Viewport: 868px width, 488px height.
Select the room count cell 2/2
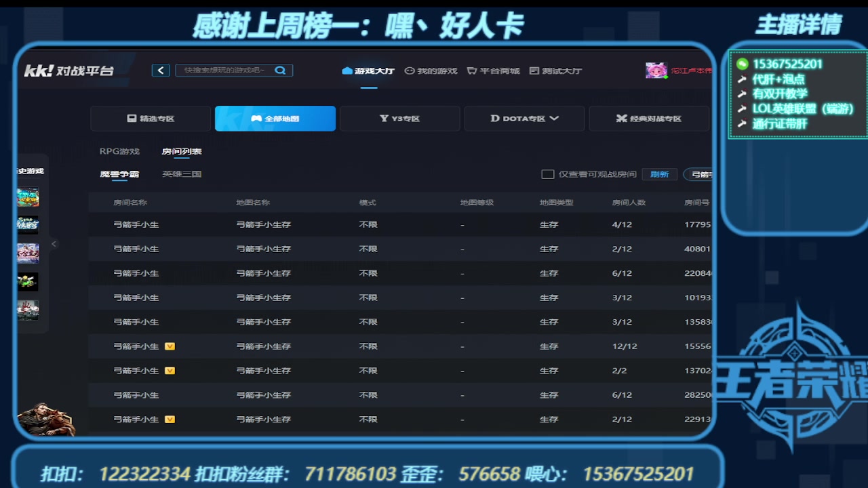click(619, 371)
